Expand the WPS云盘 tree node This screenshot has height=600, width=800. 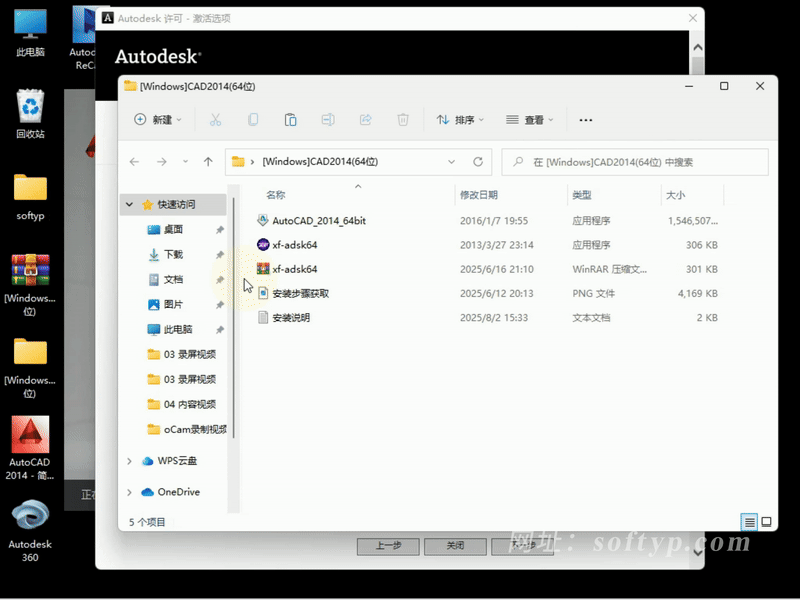[x=130, y=461]
